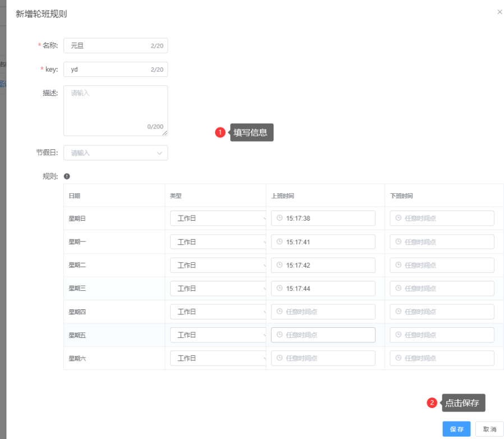The width and height of the screenshot is (504, 439).
Task: Click the clock icon in 星期三 上班时间 field
Action: click(x=280, y=288)
